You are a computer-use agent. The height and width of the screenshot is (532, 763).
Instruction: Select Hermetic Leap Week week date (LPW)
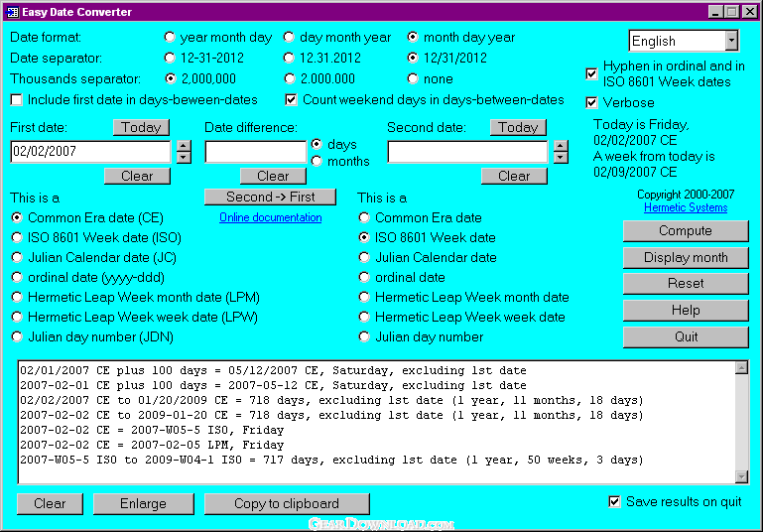[17, 317]
